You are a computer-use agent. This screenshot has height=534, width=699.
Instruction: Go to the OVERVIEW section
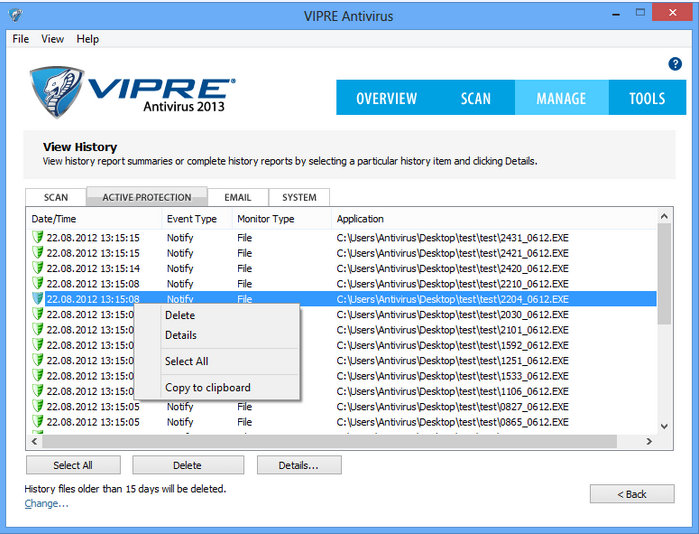(386, 98)
